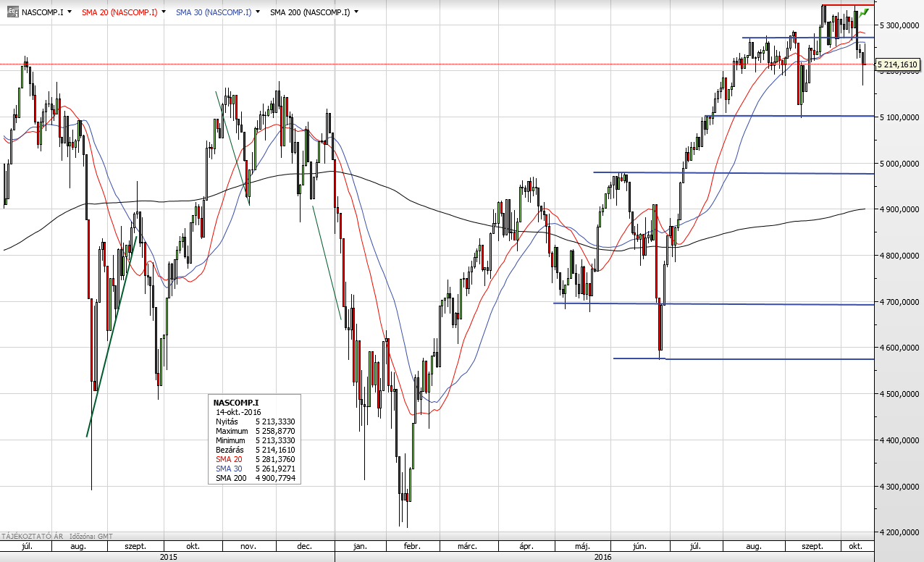Image resolution: width=924 pixels, height=562 pixels.
Task: Open the NASCOMP.I instrument dropdown arrow
Action: (x=69, y=12)
